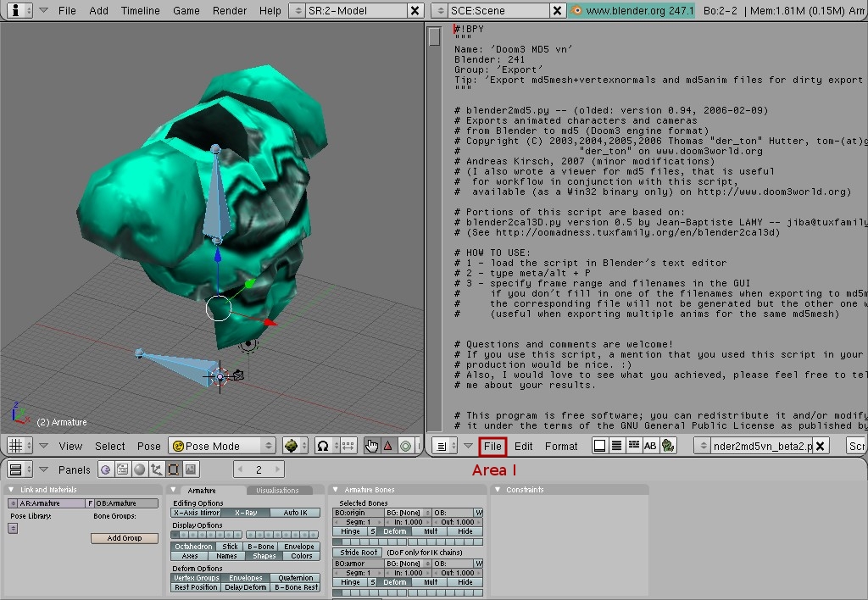Toggle move object centers only icon

[348, 446]
